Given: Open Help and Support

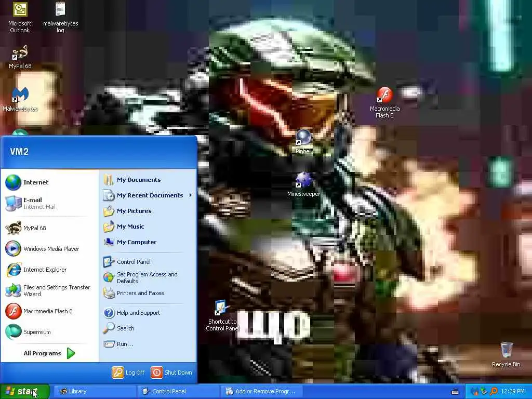Looking at the screenshot, I should (148, 313).
